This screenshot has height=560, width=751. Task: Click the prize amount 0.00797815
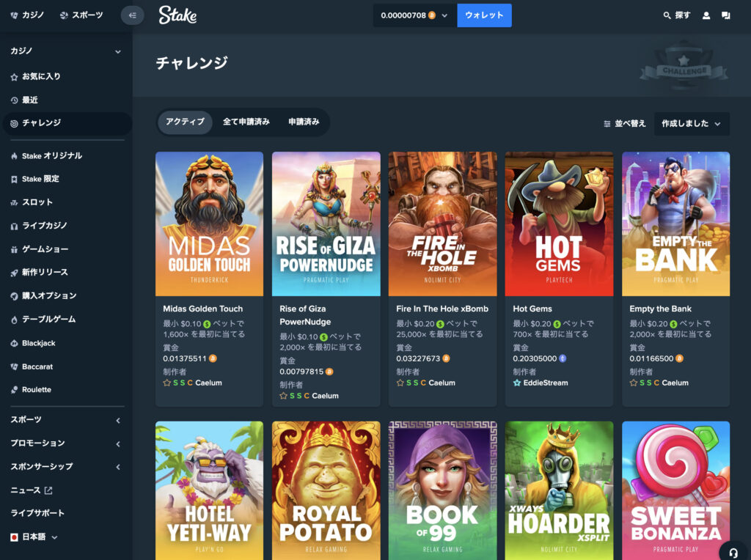click(301, 372)
